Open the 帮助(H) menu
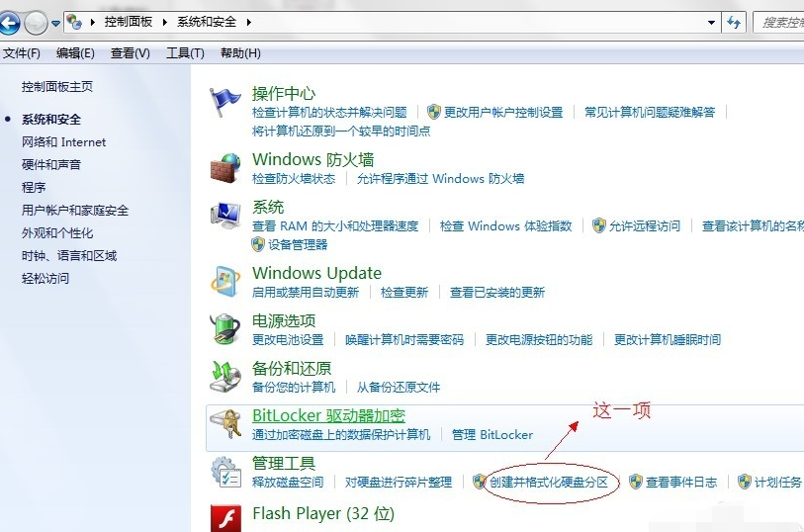Image resolution: width=804 pixels, height=532 pixels. tap(240, 52)
